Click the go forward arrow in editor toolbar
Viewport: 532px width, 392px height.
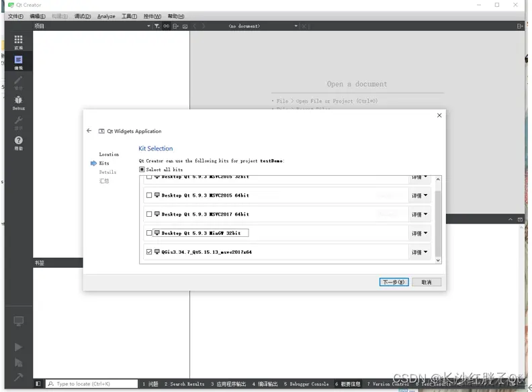(x=204, y=26)
